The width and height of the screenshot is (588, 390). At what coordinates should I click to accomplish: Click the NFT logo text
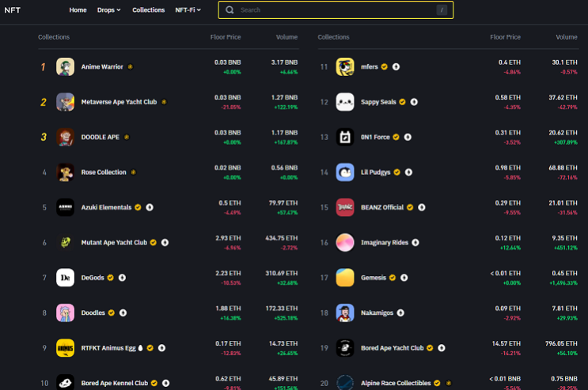(x=13, y=10)
